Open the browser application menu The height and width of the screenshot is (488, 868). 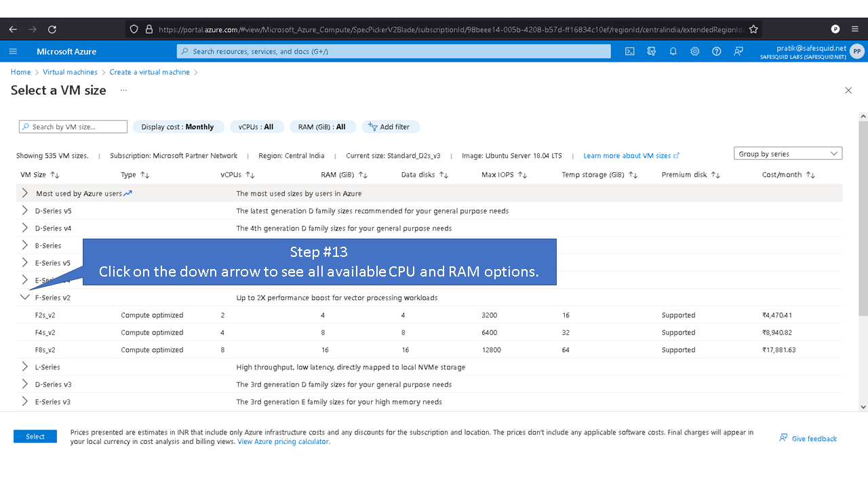(x=856, y=29)
